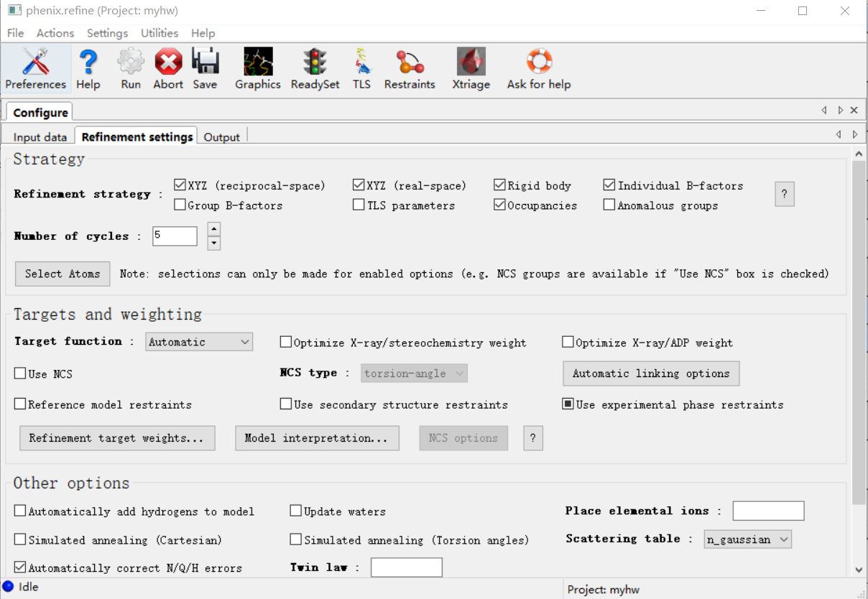Enable the Use NCS checkbox
This screenshot has width=868, height=599.
(20, 373)
